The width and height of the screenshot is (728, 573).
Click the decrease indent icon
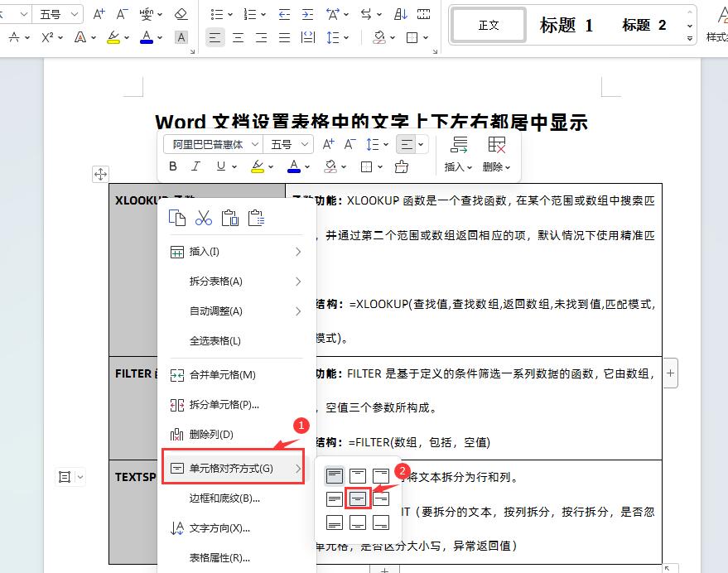[x=284, y=14]
